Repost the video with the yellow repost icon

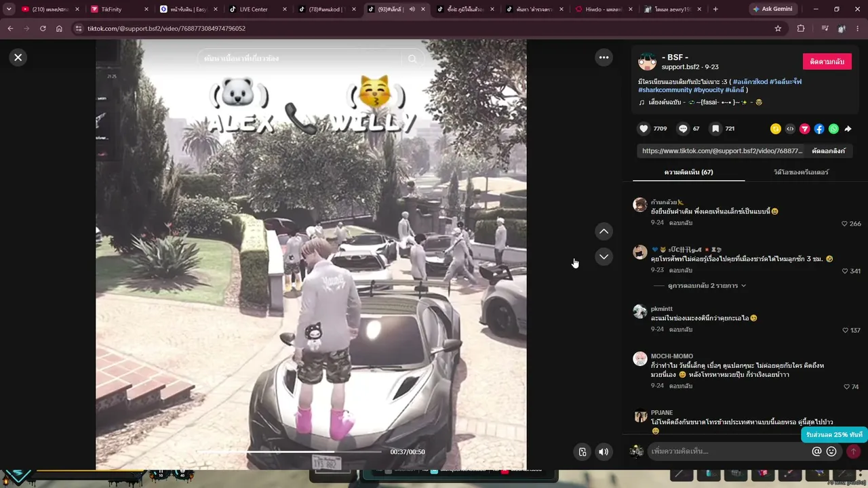[x=776, y=129]
